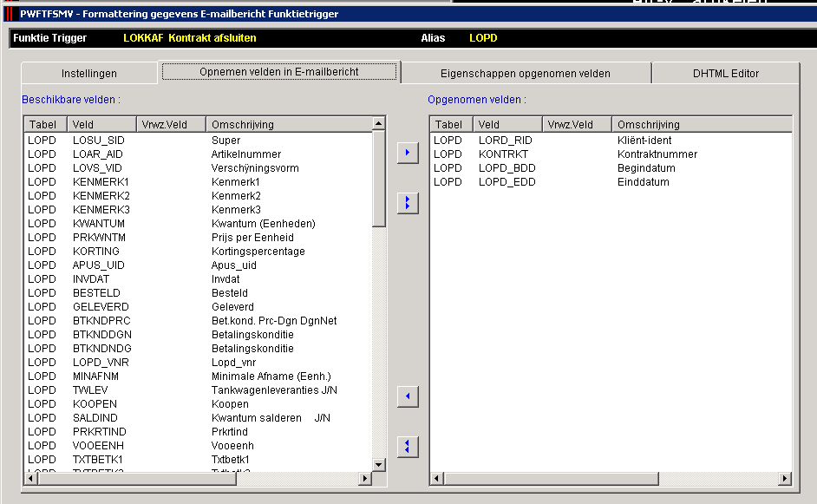
Task: Click Omschrijving header in available fields list
Action: pos(289,125)
